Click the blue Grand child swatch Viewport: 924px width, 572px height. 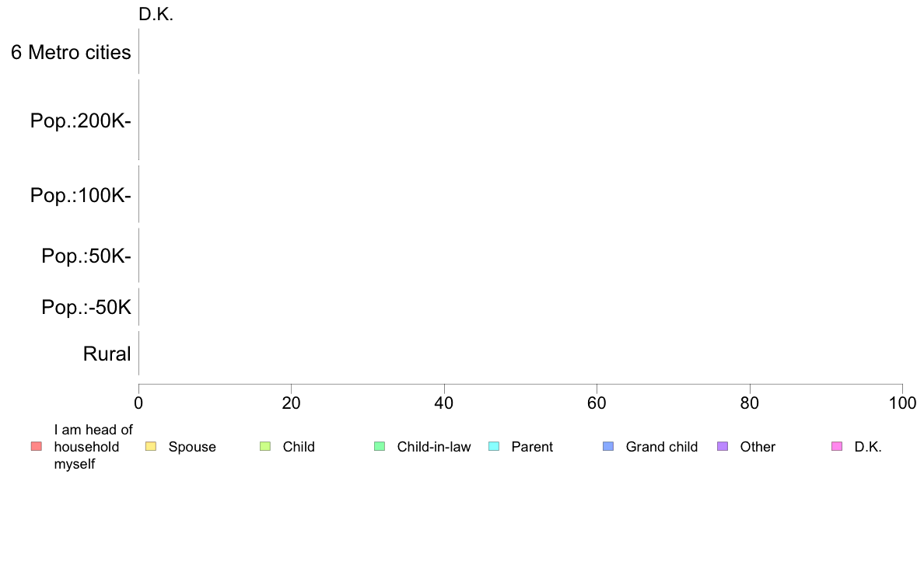tap(608, 447)
